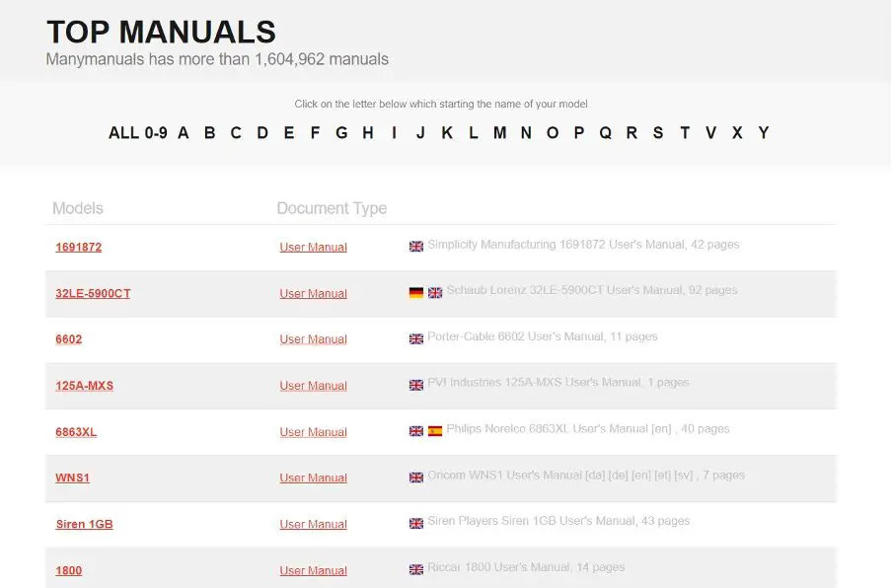Show models starting with letter D

(x=262, y=133)
